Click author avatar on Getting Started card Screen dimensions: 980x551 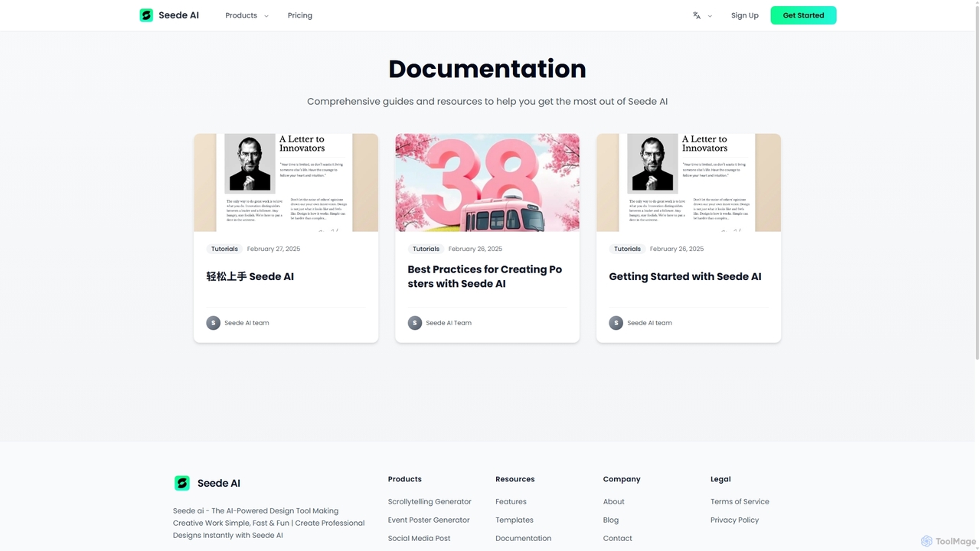(616, 323)
